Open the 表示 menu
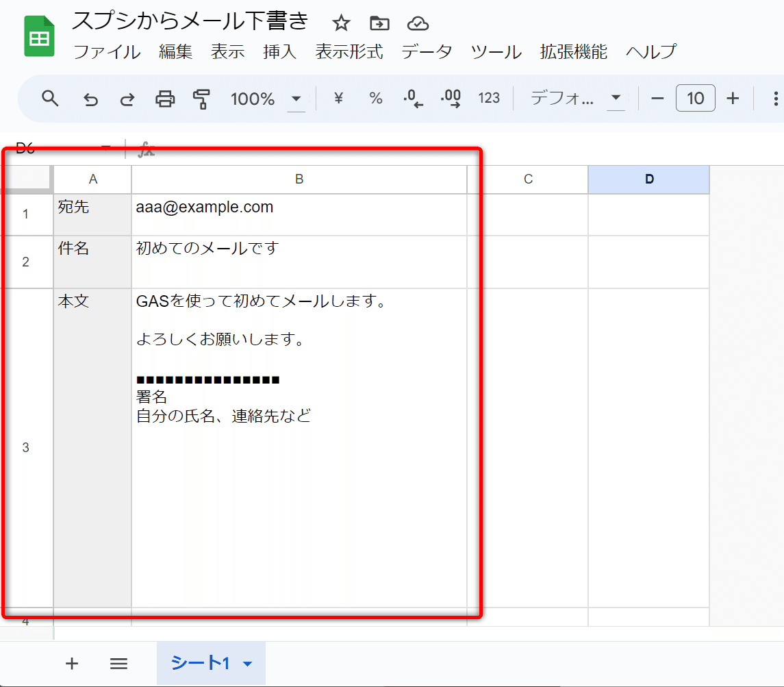 pos(227,51)
